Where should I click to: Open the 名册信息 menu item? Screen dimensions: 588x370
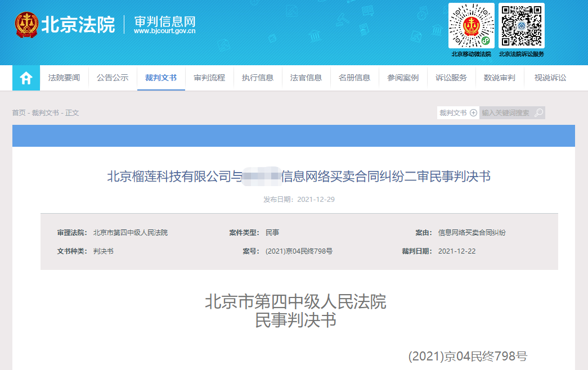point(354,78)
